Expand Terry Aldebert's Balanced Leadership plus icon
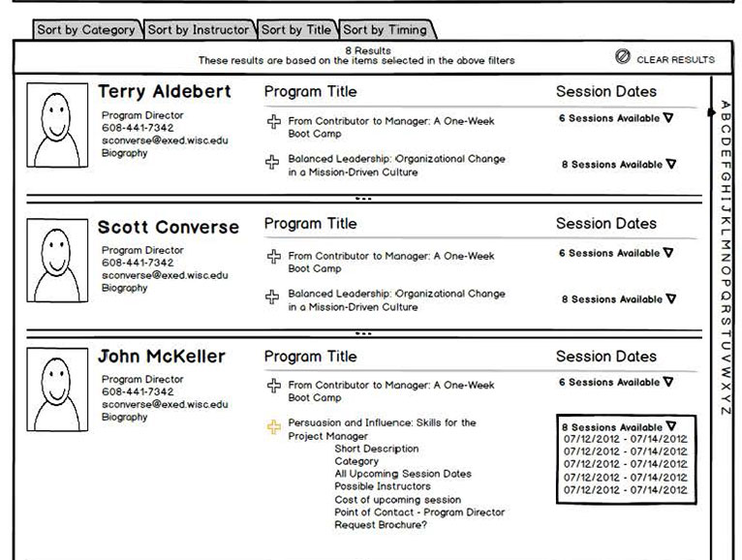742x560 pixels. [272, 162]
